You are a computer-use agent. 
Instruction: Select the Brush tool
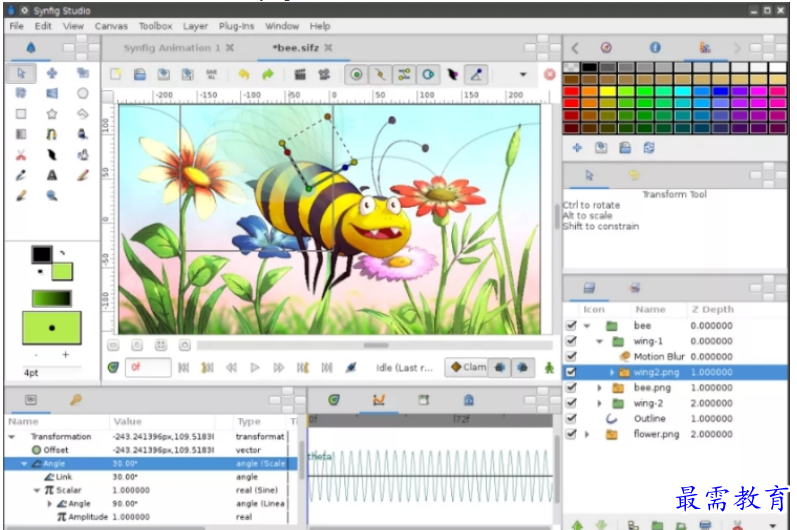21,196
